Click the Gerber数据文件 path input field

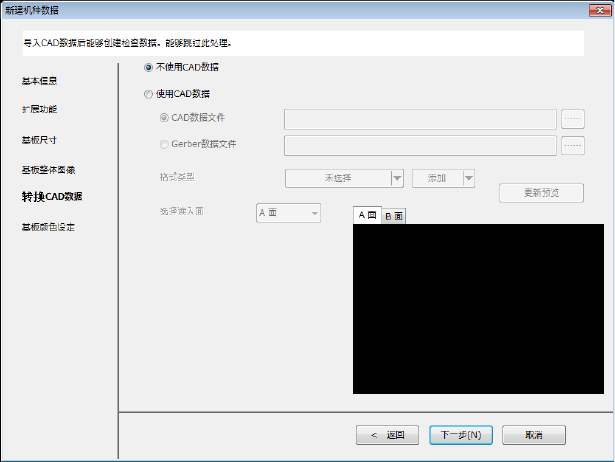[420, 146]
